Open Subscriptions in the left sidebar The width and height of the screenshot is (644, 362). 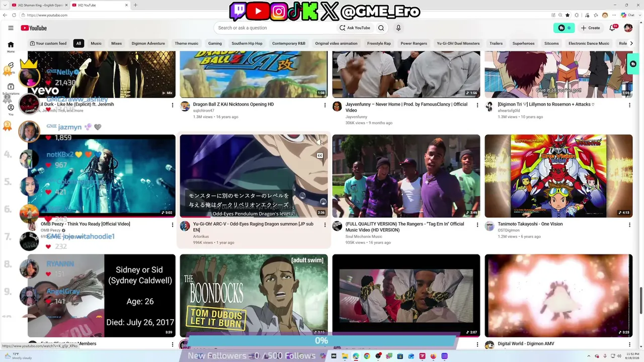click(x=11, y=88)
